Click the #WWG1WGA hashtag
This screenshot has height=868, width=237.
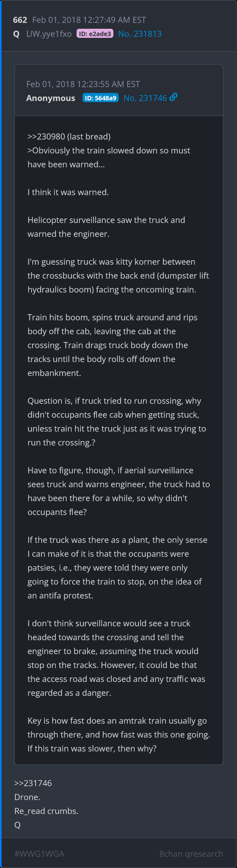tap(39, 853)
